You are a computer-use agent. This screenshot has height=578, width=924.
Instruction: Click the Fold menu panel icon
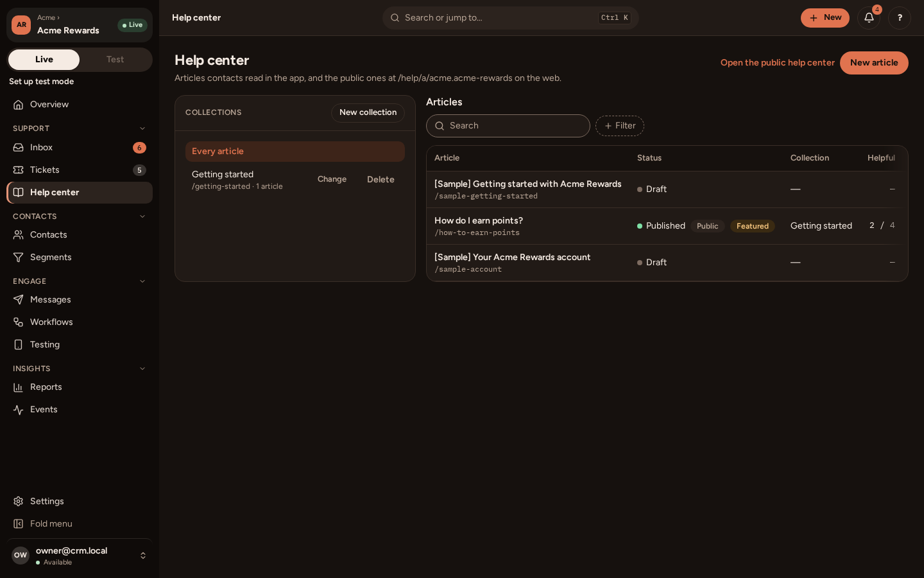19,524
